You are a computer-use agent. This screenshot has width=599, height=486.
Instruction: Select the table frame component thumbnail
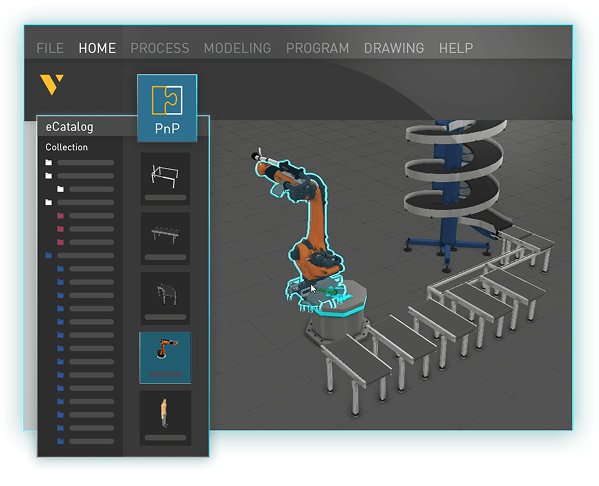point(165,179)
